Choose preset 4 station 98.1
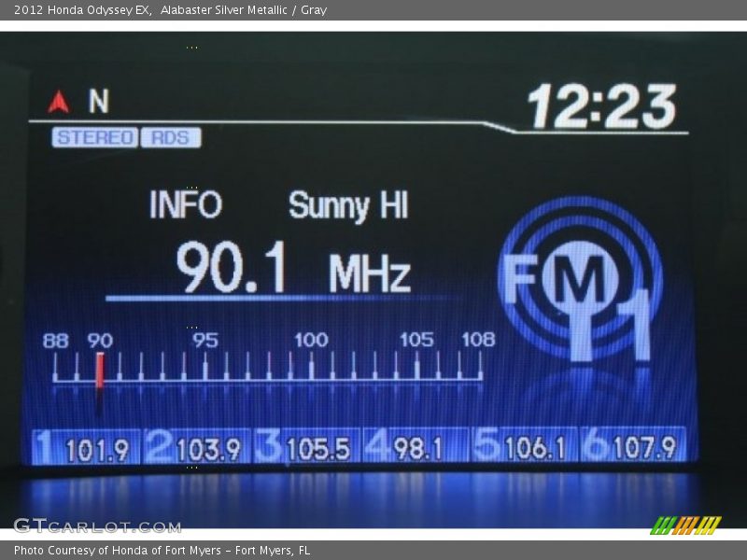Viewport: 747px width, 560px height. tap(416, 447)
